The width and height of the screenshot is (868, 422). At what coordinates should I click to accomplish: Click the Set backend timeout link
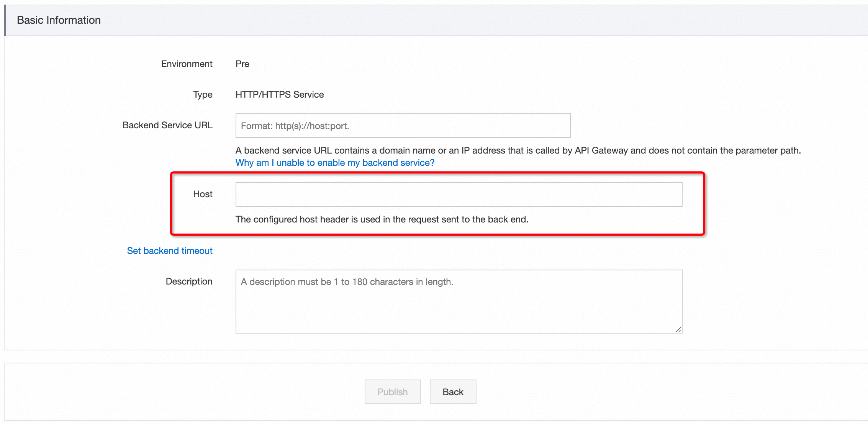point(169,251)
